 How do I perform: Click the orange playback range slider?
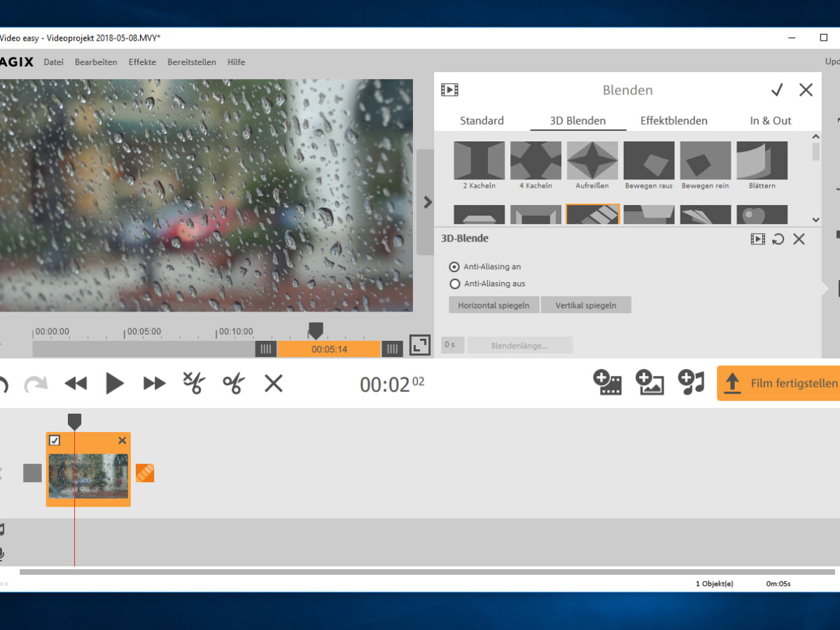coord(329,349)
